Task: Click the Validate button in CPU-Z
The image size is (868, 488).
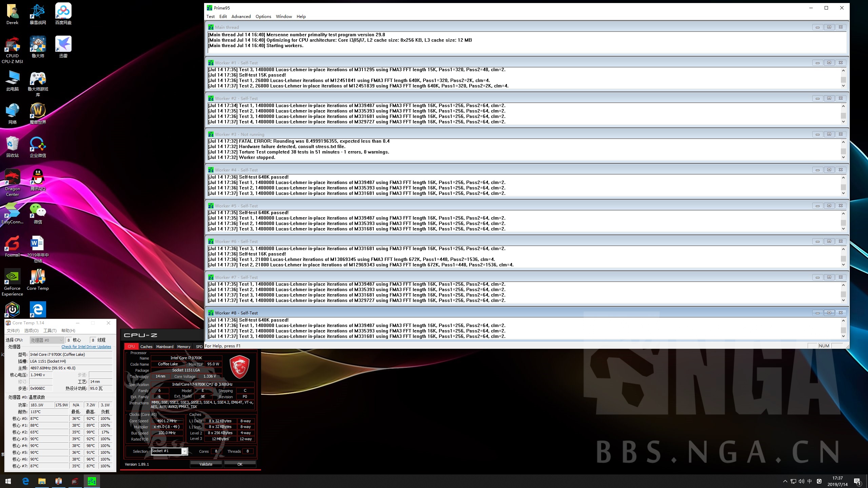Action: coord(206,464)
